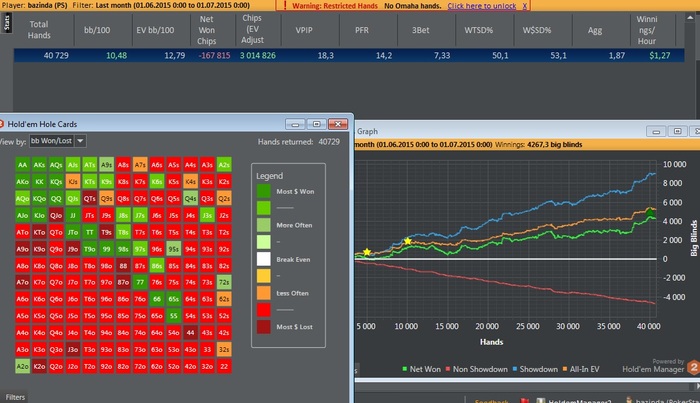Select the KJs orange hole card cell
The width and height of the screenshot is (700, 403).
pyautogui.click(x=73, y=181)
